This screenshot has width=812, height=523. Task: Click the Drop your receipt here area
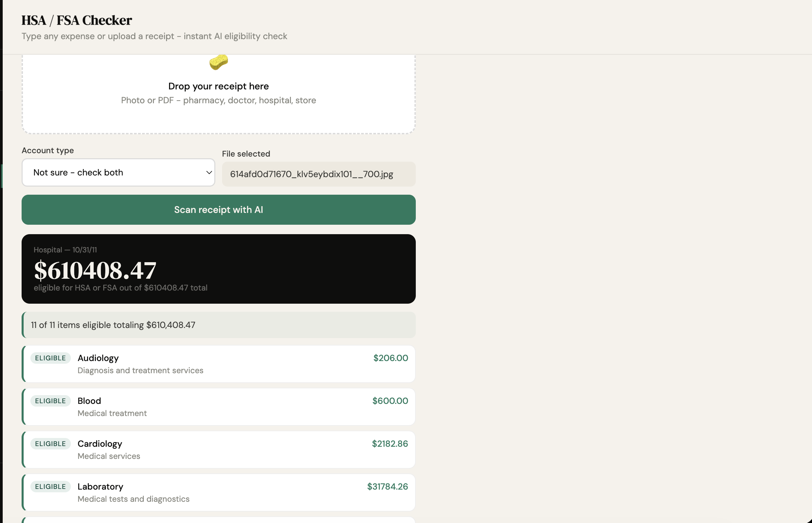(x=218, y=93)
